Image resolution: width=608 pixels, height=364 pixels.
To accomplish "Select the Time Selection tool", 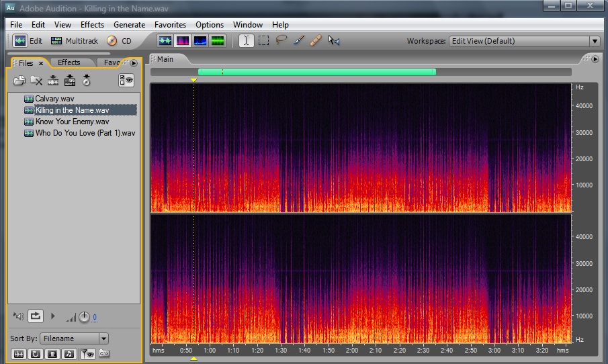I will click(x=247, y=41).
